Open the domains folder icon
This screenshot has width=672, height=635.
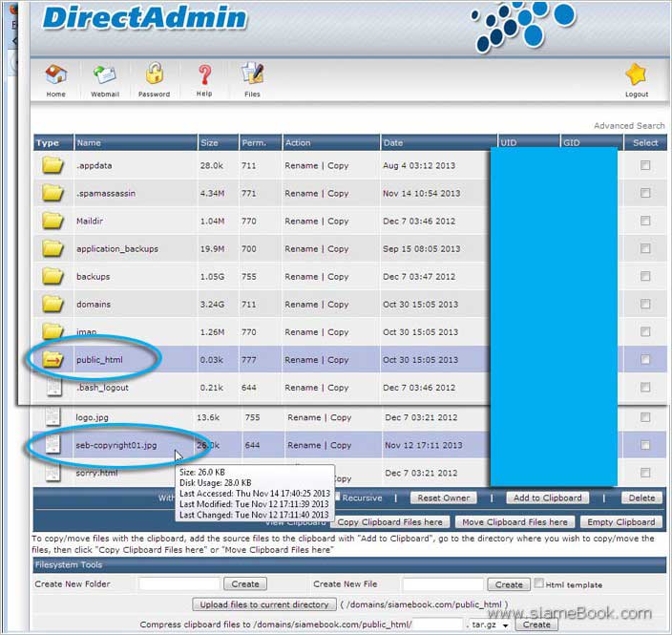click(52, 304)
